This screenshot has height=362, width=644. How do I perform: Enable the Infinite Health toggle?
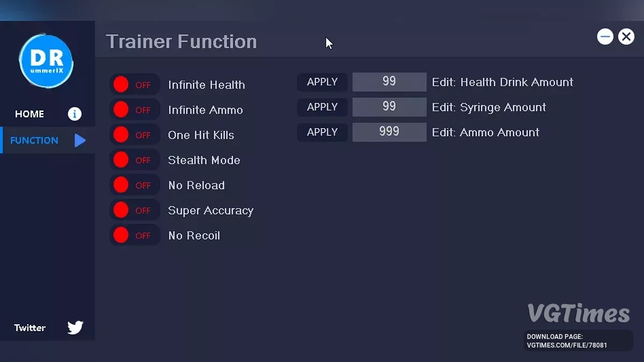click(x=134, y=85)
